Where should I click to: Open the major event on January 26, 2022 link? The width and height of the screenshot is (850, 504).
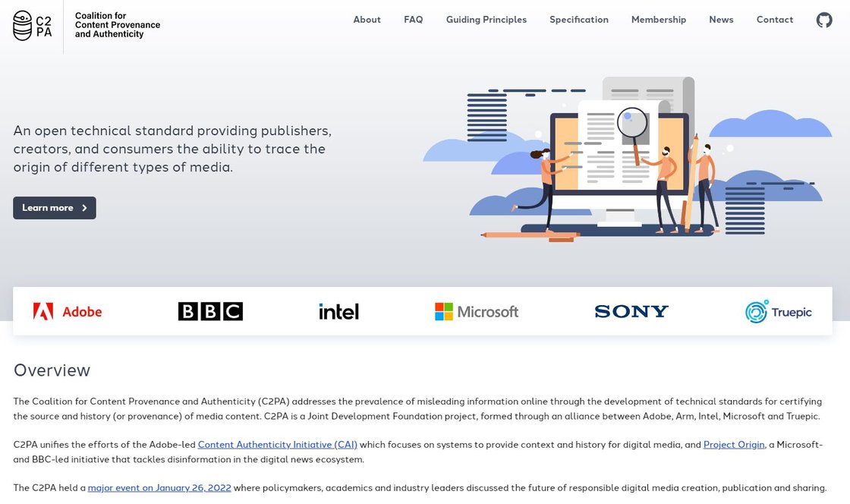(159, 488)
